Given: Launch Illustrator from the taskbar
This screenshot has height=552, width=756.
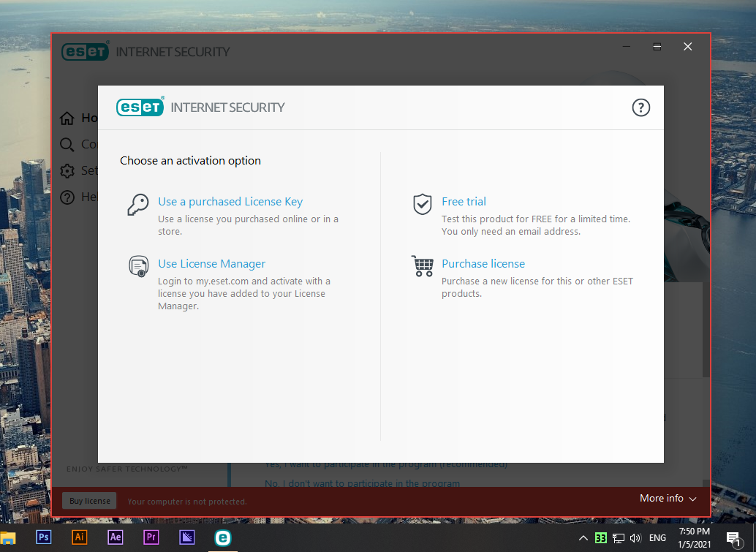Looking at the screenshot, I should coord(80,537).
